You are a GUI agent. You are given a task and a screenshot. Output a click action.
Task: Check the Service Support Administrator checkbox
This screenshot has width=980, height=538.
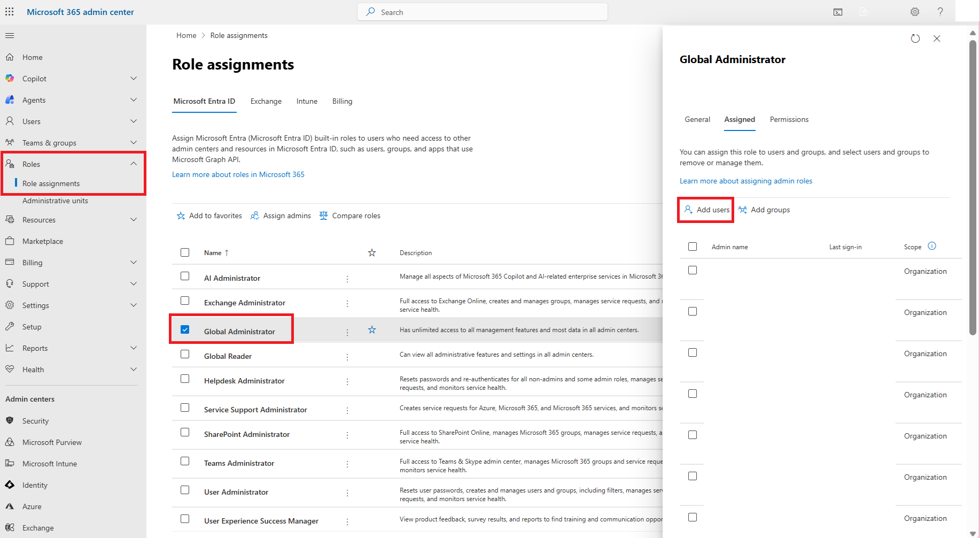click(x=185, y=408)
